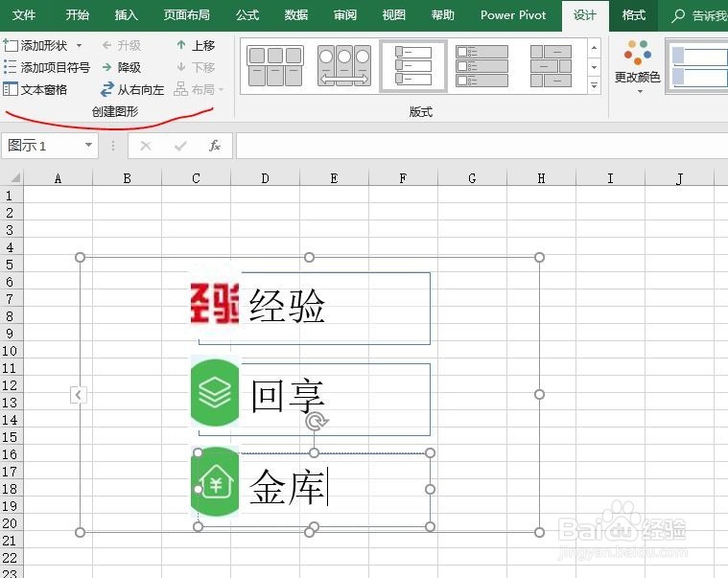Click the 升级 (Promote) button
Image resolution: width=728 pixels, height=578 pixels.
click(121, 45)
